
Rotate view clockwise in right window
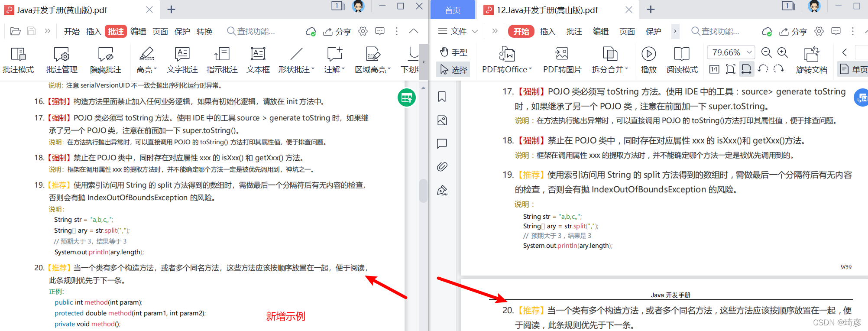[x=778, y=69]
